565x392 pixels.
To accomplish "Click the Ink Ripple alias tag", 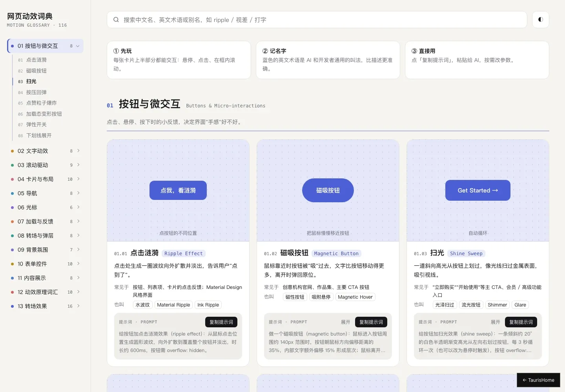I will tap(208, 305).
